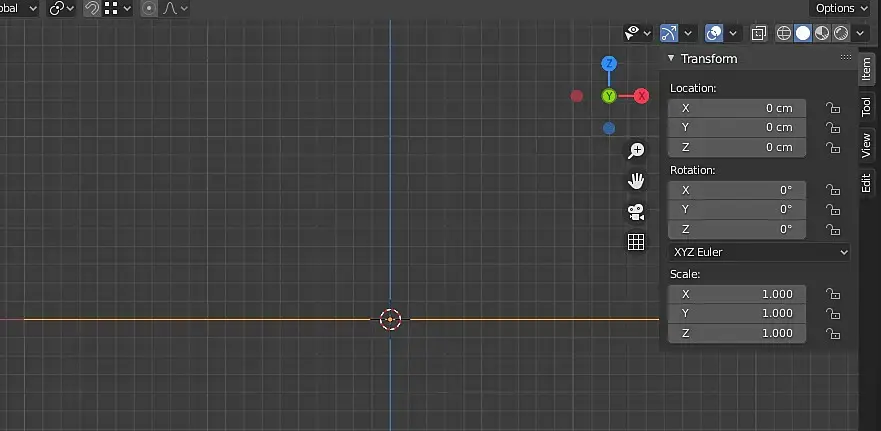Viewport: 881px width, 431px height.
Task: Toggle lock for Location X
Action: pos(833,108)
